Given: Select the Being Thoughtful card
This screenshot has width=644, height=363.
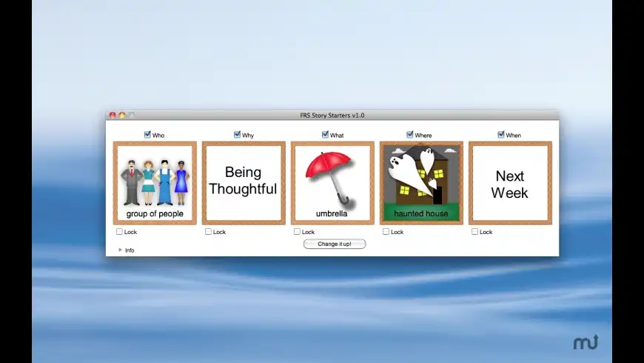Looking at the screenshot, I should (244, 183).
